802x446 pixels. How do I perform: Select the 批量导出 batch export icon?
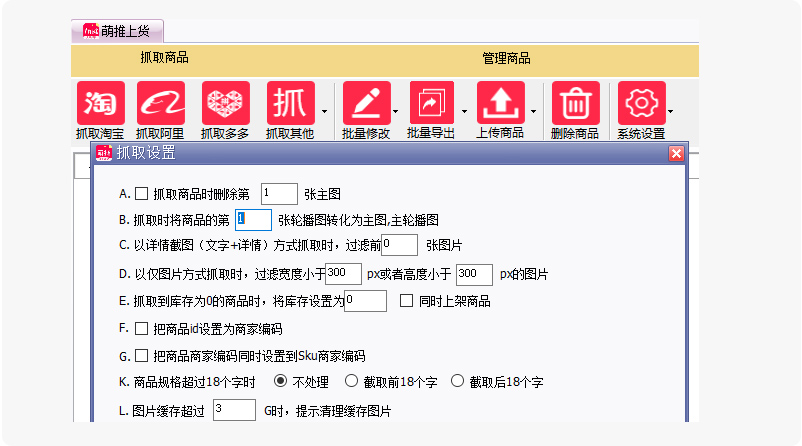[x=432, y=103]
